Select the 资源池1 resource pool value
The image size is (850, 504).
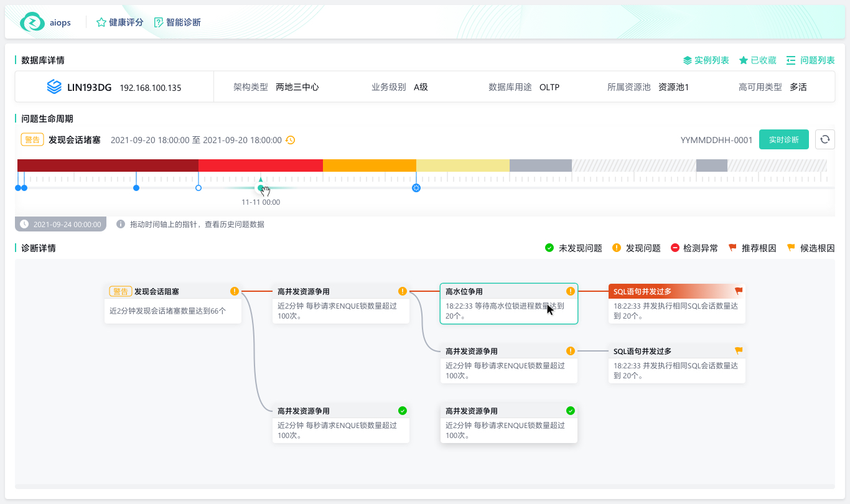(674, 87)
